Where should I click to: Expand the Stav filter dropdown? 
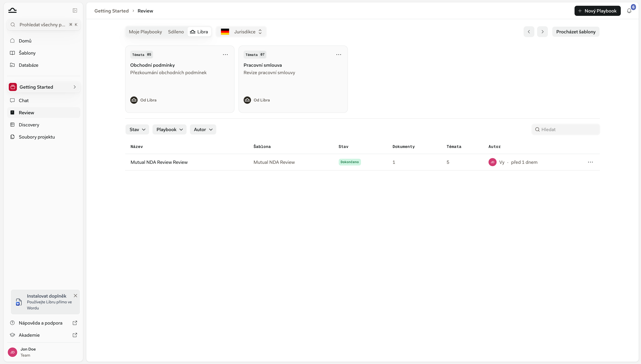[137, 129]
